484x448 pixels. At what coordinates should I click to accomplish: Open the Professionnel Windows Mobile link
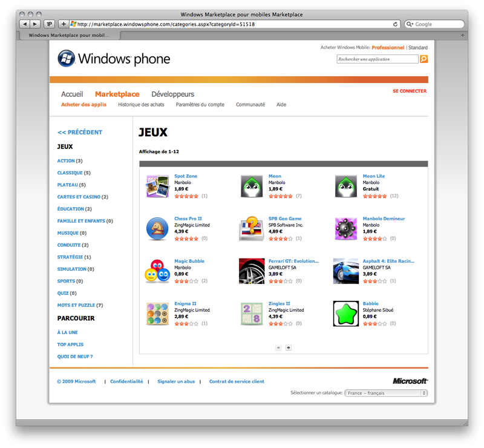(388, 48)
